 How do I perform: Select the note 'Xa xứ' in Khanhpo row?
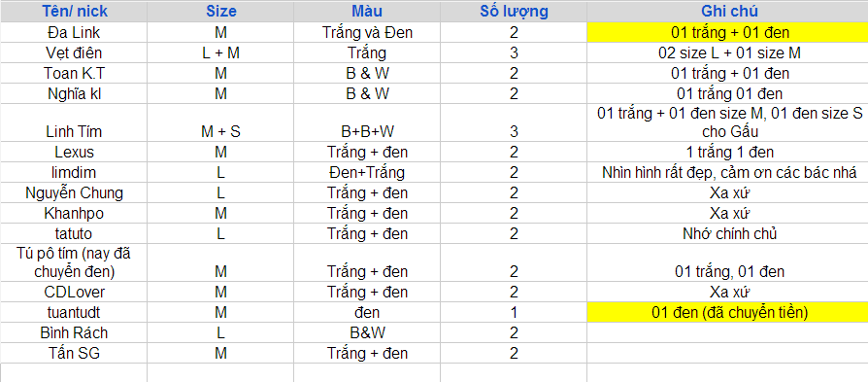tap(729, 214)
